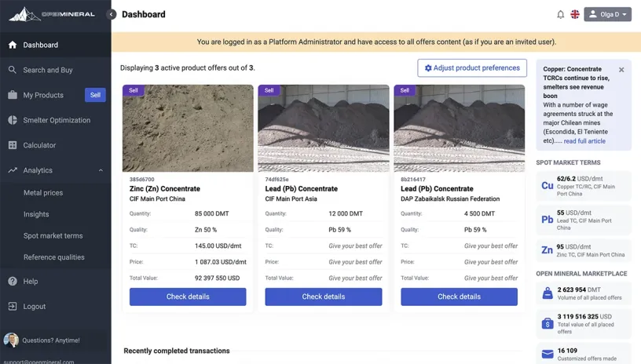Viewport: 641px width, 364px height.
Task: Click the Calculator grid icon
Action: coord(13,145)
